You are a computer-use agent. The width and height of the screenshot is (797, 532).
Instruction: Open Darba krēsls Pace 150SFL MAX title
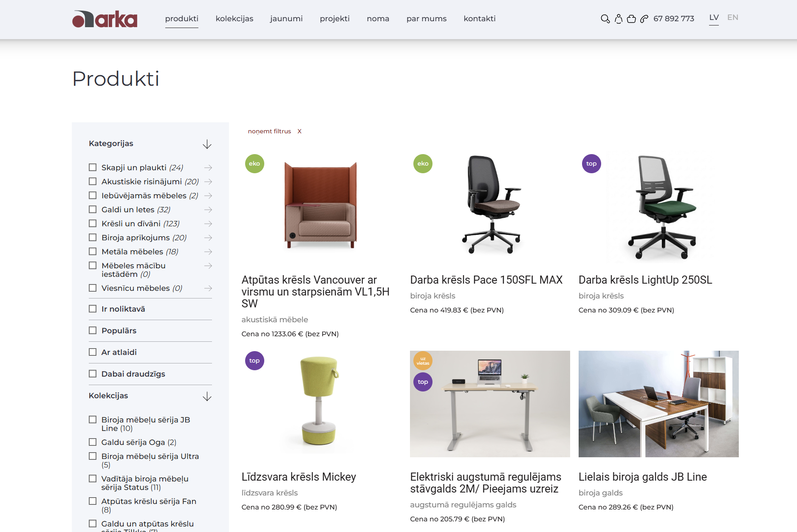click(x=486, y=280)
